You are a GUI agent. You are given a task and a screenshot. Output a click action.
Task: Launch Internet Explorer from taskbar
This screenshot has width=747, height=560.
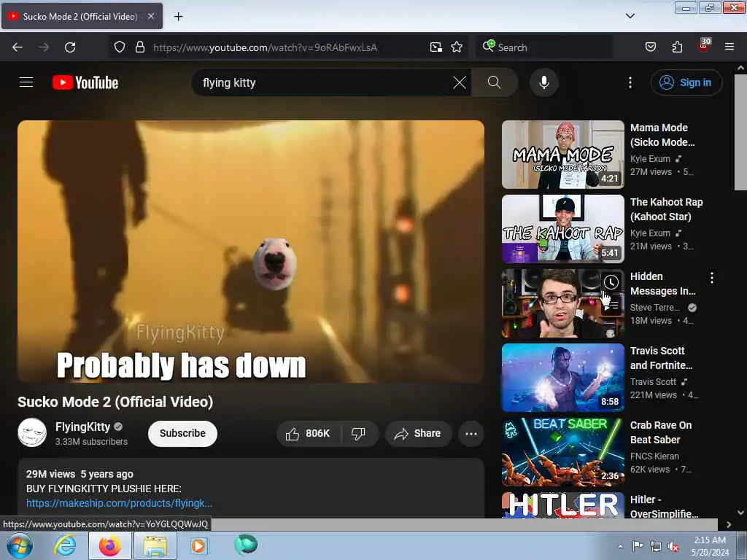pyautogui.click(x=65, y=545)
